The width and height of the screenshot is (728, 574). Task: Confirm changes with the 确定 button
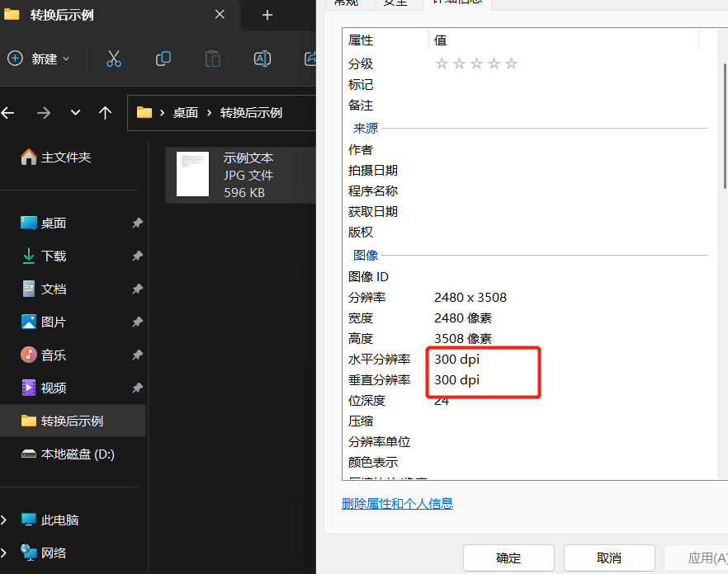coord(508,558)
